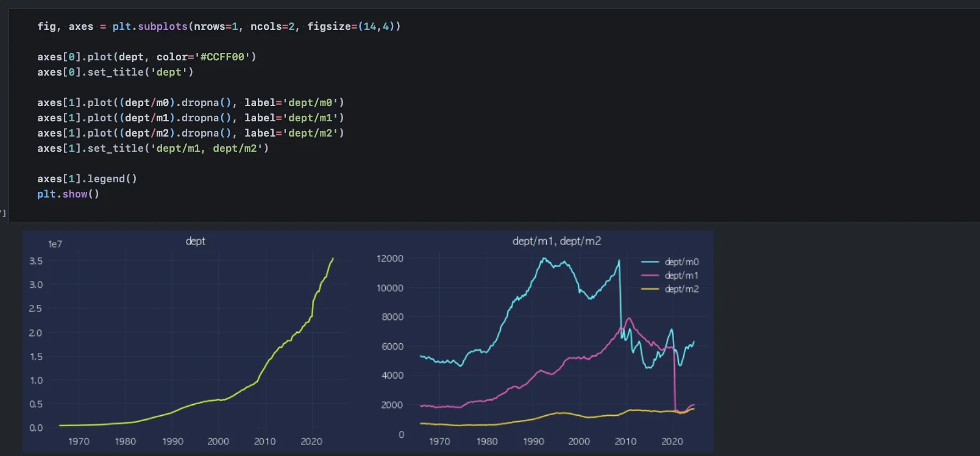Image resolution: width=980 pixels, height=456 pixels.
Task: Click the 1e7 scale label on left chart
Action: pos(55,244)
